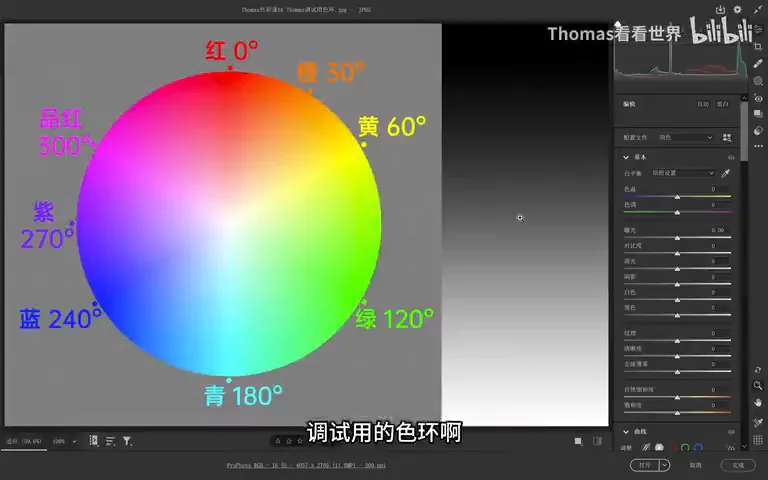Open the 白平衡 white balance dropdown

coord(683,173)
